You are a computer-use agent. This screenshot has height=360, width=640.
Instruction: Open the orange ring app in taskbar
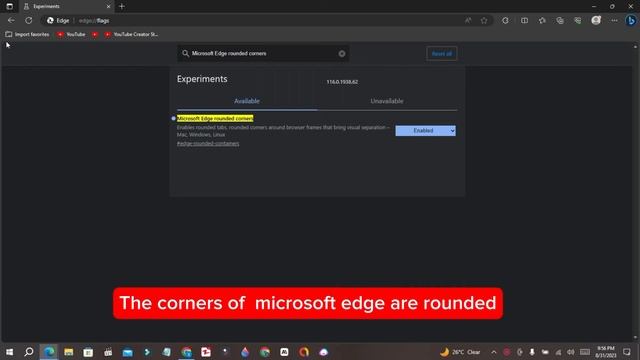(304, 352)
